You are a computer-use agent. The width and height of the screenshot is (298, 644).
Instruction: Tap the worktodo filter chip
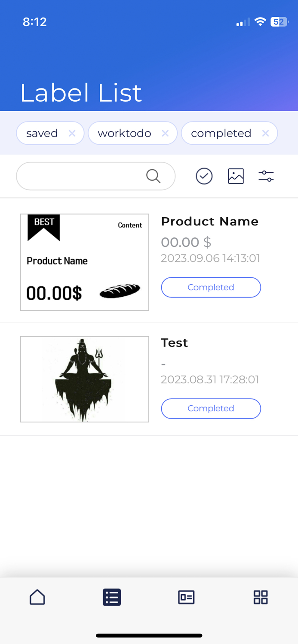125,133
